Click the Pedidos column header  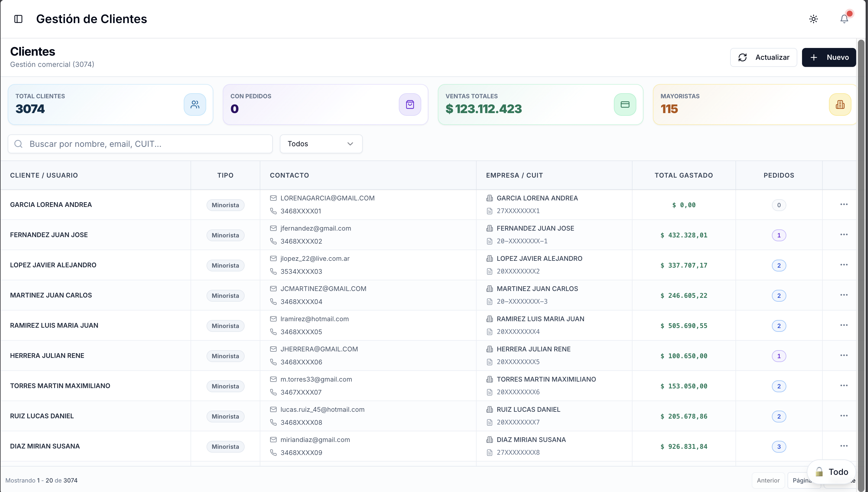point(779,175)
